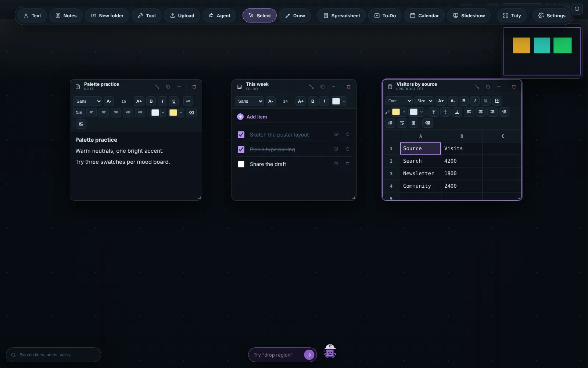The width and height of the screenshot is (588, 368).
Task: Toggle italic in the This week to-do
Action: click(324, 101)
